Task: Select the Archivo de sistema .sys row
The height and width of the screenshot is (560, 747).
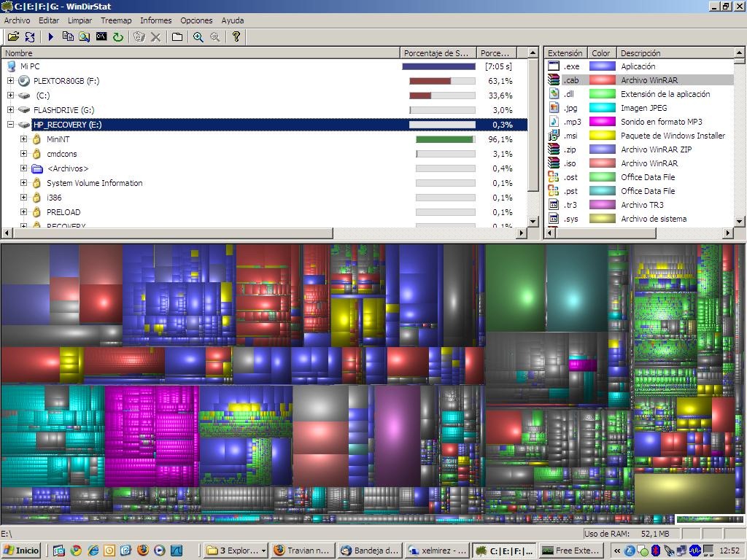Action: click(638, 219)
